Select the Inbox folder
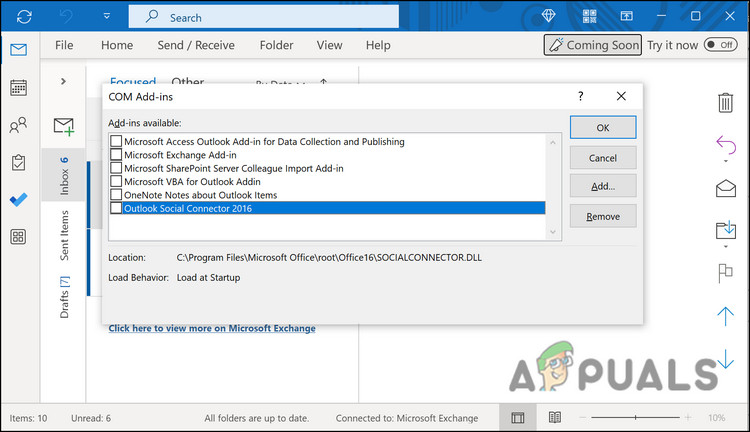 click(x=64, y=176)
